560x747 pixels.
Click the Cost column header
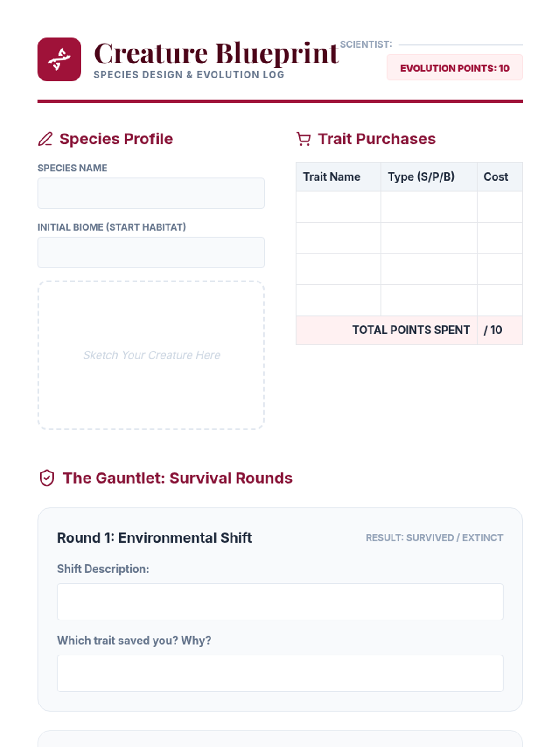[x=496, y=177]
